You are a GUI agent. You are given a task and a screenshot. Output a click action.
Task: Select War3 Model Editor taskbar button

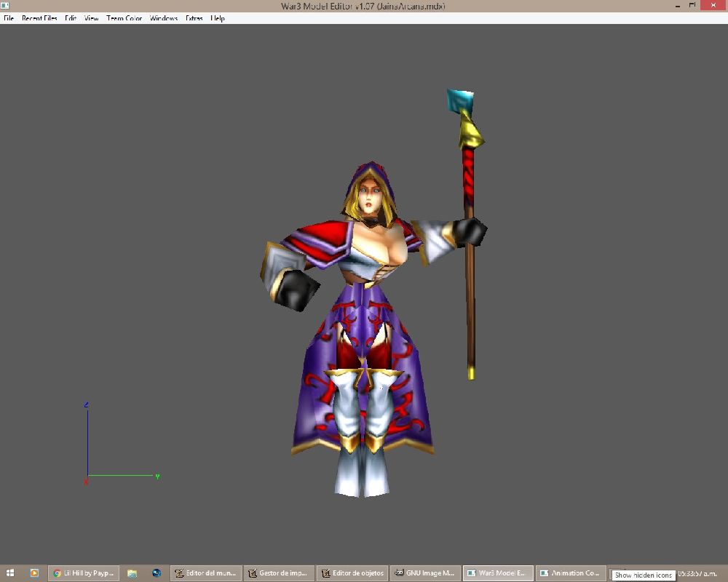(498, 573)
